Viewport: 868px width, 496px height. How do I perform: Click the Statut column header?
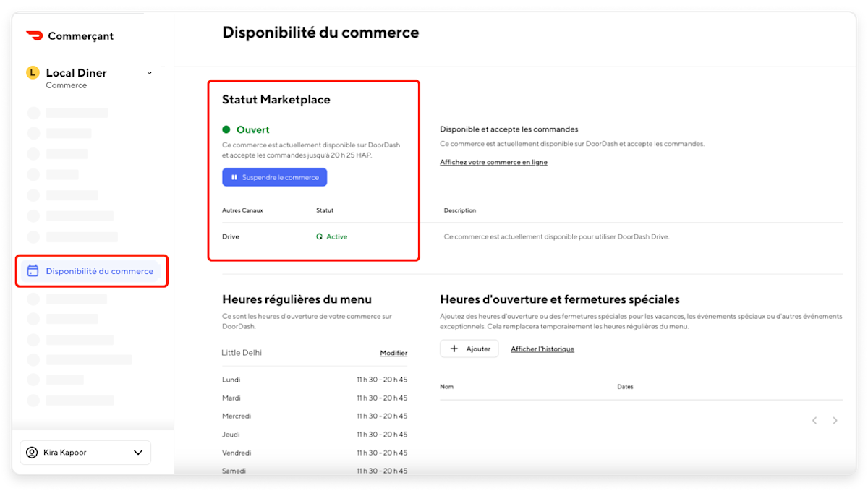tap(325, 210)
